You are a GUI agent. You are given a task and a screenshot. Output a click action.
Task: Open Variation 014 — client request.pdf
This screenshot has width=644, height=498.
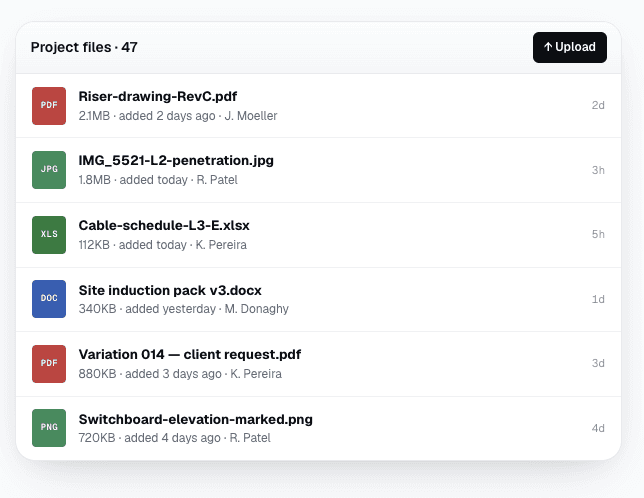point(190,354)
